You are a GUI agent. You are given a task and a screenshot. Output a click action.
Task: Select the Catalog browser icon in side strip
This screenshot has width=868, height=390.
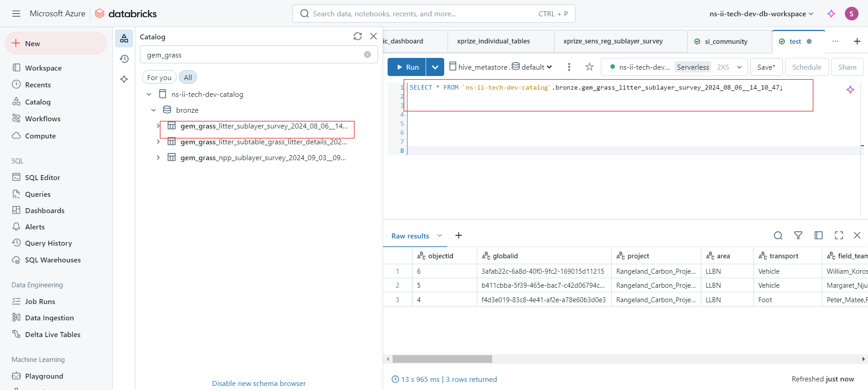[124, 39]
